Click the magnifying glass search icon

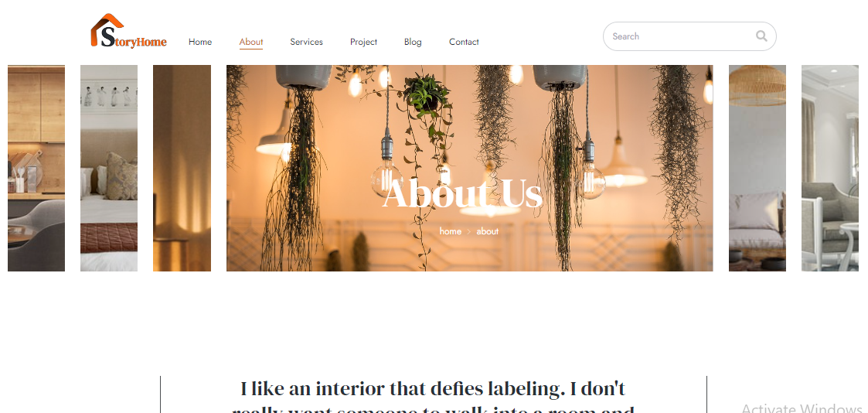[x=761, y=36]
